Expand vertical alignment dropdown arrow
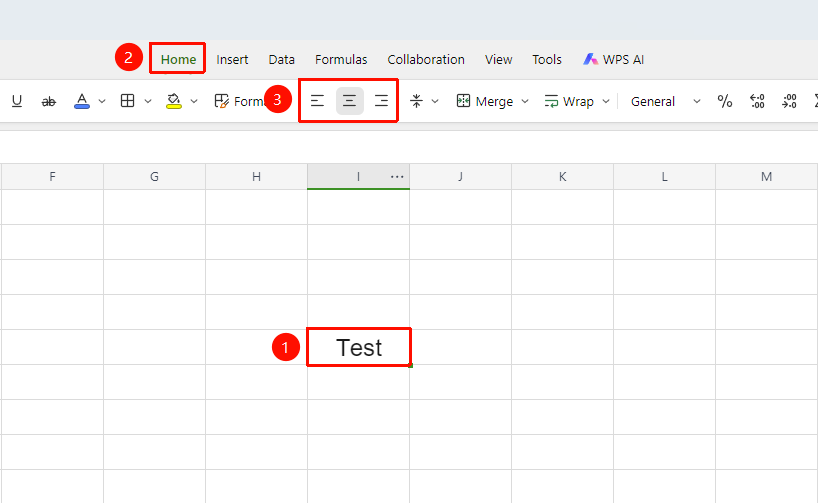 click(435, 101)
